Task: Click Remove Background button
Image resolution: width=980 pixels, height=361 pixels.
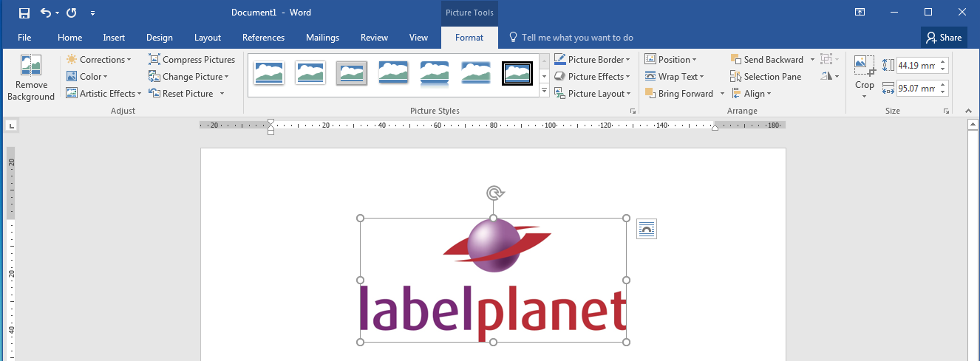Action: click(31, 78)
